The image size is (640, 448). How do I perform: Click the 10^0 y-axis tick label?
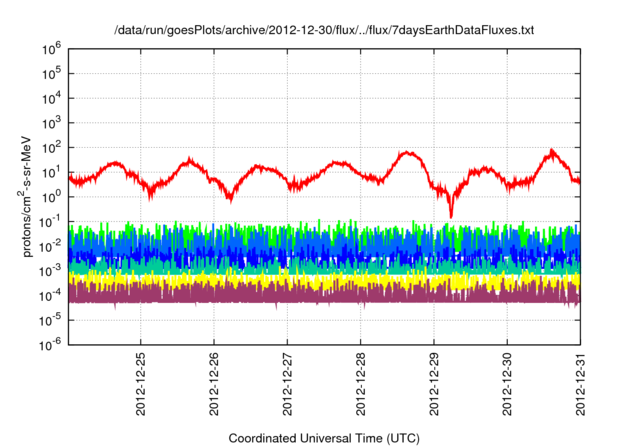pyautogui.click(x=52, y=196)
